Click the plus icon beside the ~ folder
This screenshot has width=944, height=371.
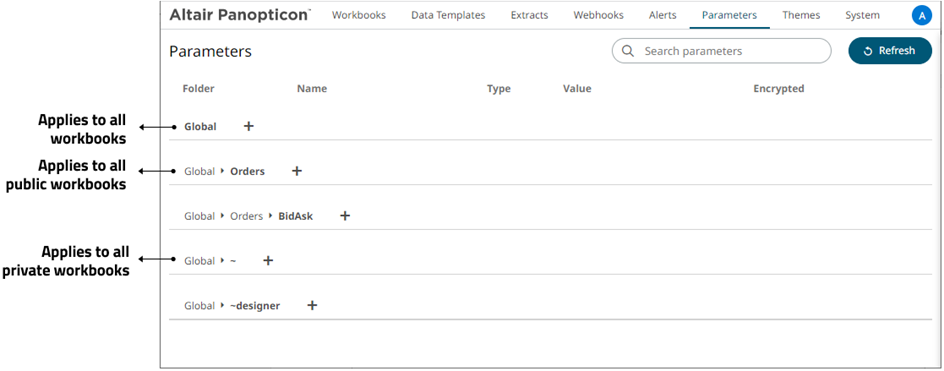point(269,261)
